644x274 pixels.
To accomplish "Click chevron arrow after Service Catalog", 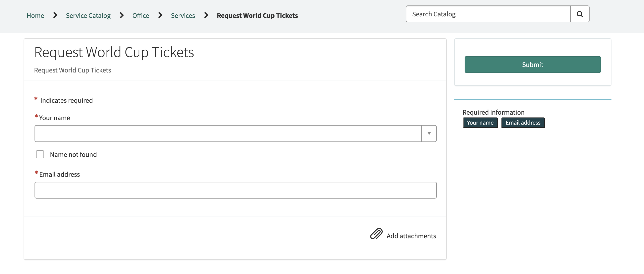I will pos(121,15).
